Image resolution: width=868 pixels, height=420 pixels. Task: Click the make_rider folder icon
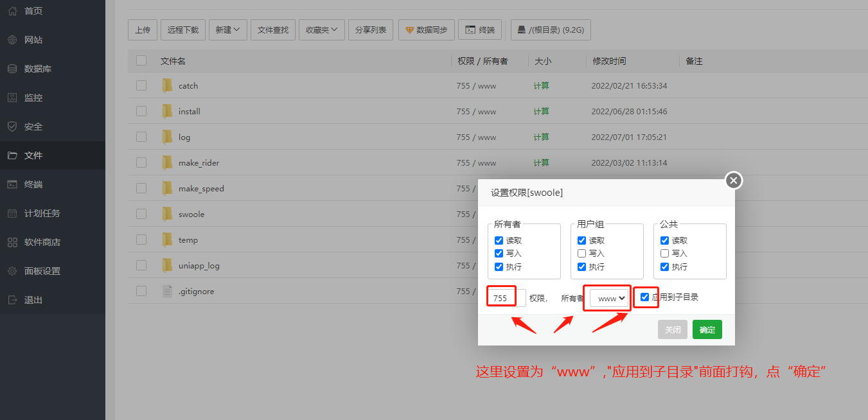[x=168, y=162]
